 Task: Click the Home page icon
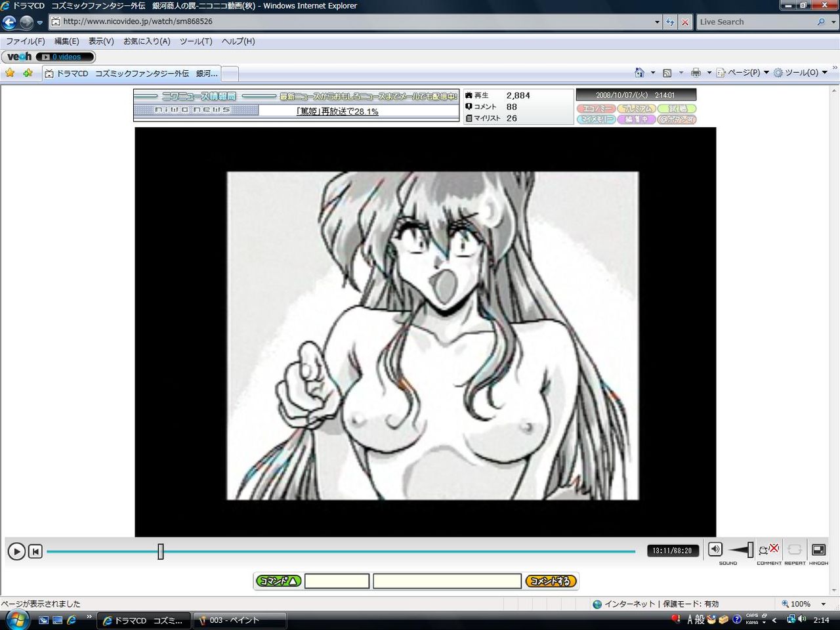click(x=639, y=72)
